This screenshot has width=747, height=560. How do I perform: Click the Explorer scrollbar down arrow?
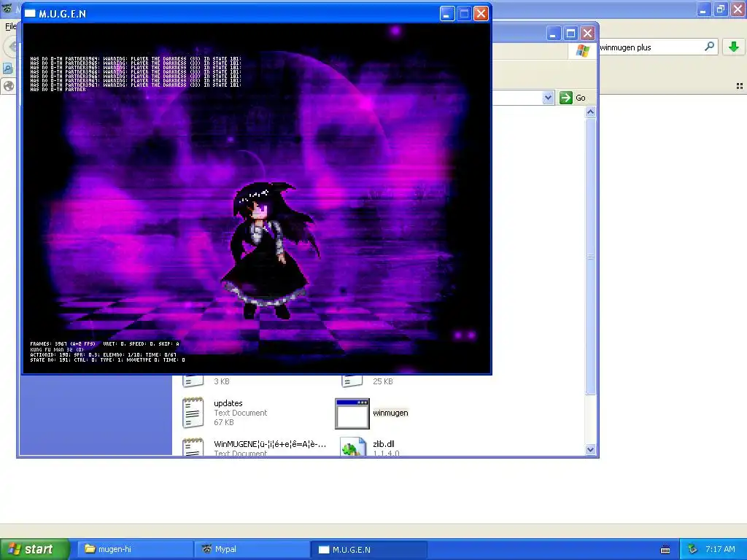(x=590, y=449)
